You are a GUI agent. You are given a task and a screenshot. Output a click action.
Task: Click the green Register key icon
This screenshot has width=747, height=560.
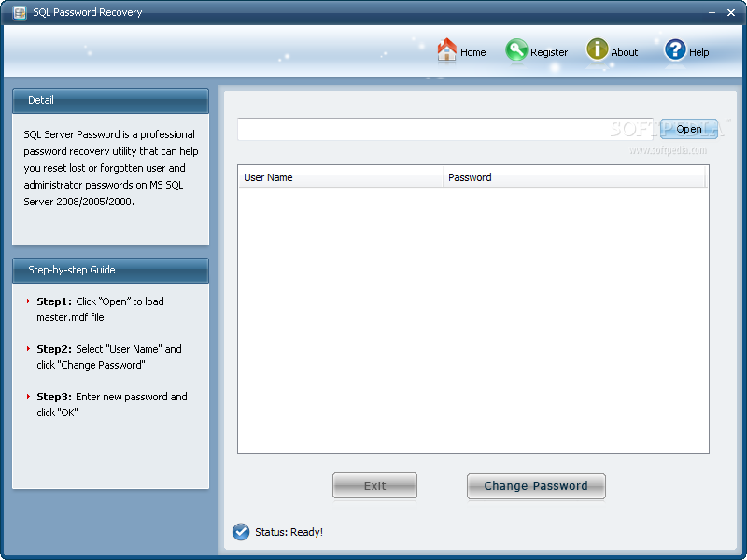coord(516,50)
